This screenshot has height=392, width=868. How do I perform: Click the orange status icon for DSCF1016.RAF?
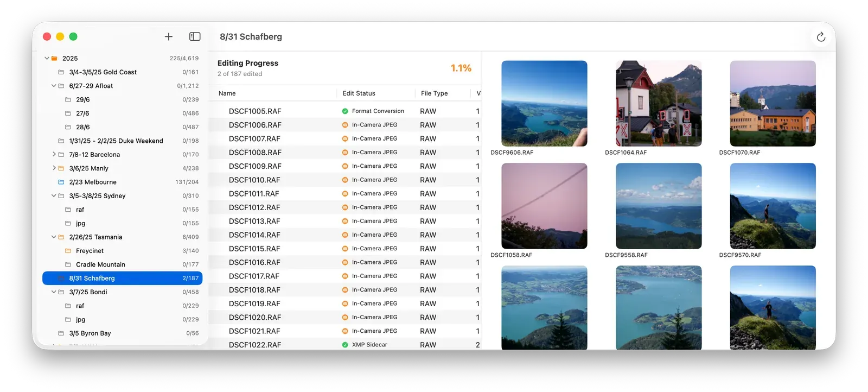pos(345,262)
